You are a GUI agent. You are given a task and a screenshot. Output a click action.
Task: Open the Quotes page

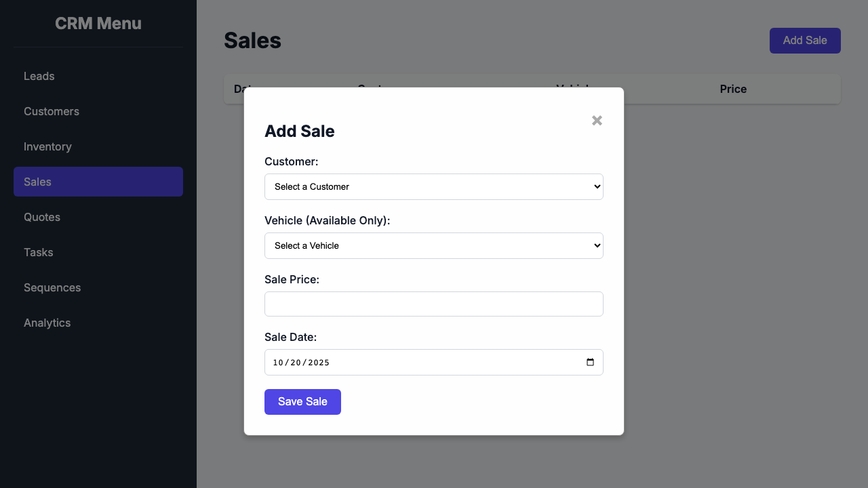point(42,217)
